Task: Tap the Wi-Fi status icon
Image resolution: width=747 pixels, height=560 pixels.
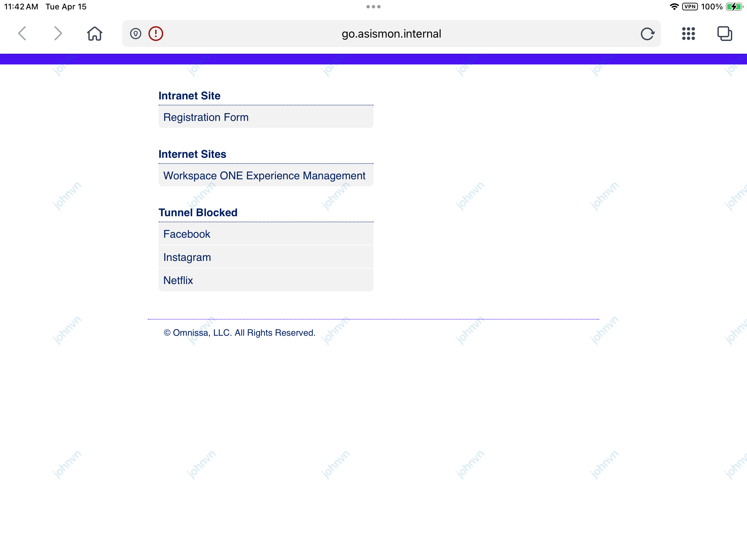Action: coord(674,7)
